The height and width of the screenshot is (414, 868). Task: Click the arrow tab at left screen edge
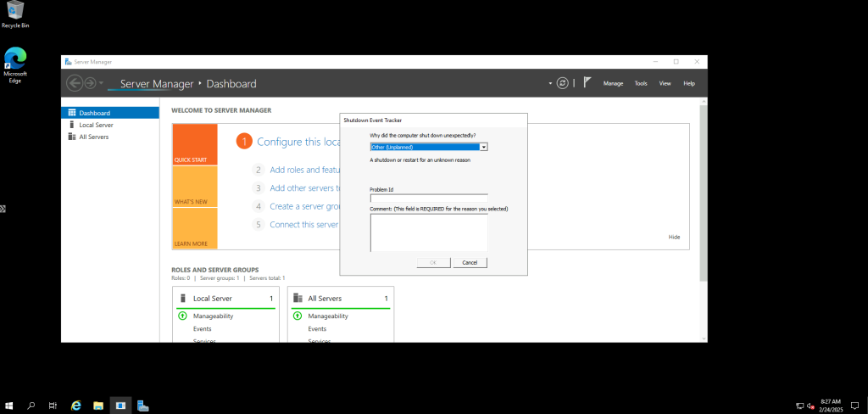coord(3,209)
